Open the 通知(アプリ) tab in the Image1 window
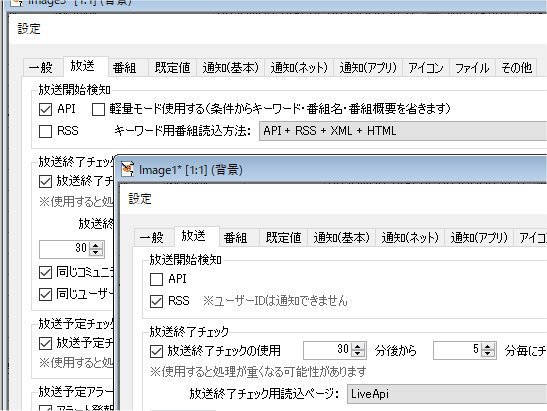547x411 pixels. click(479, 238)
